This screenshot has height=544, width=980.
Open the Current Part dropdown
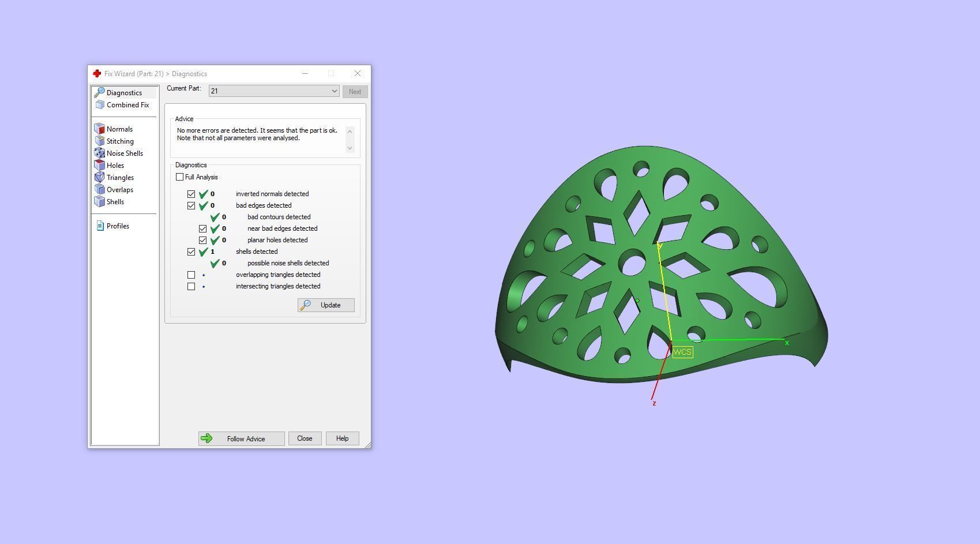(x=274, y=91)
